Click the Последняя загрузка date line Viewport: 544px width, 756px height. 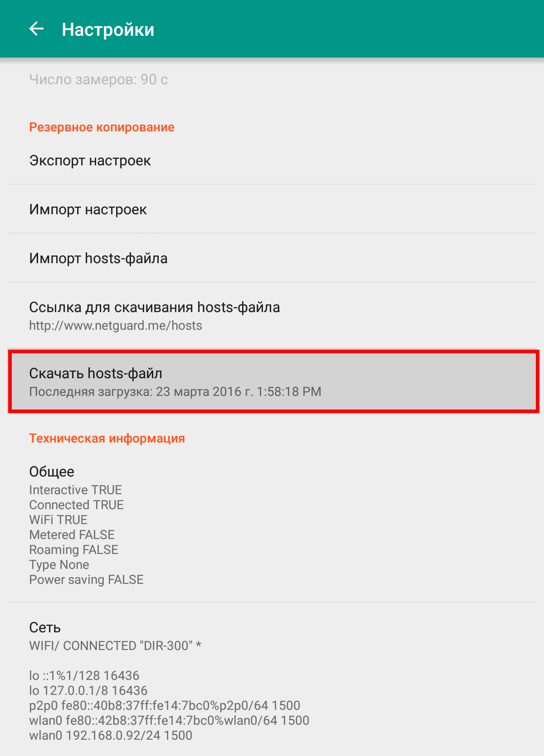[175, 391]
